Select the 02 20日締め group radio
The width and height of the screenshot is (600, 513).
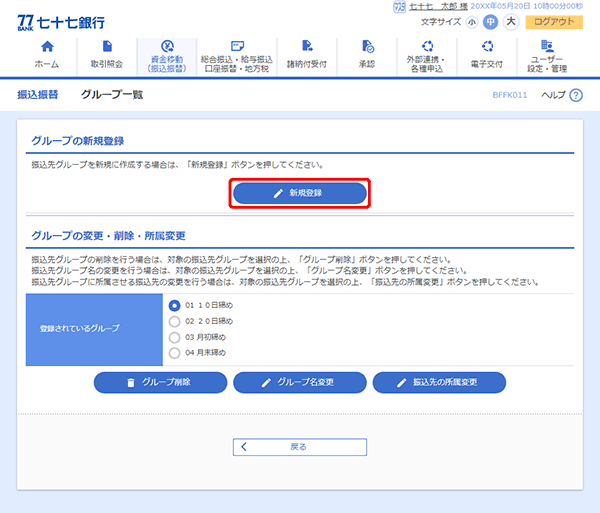point(175,321)
